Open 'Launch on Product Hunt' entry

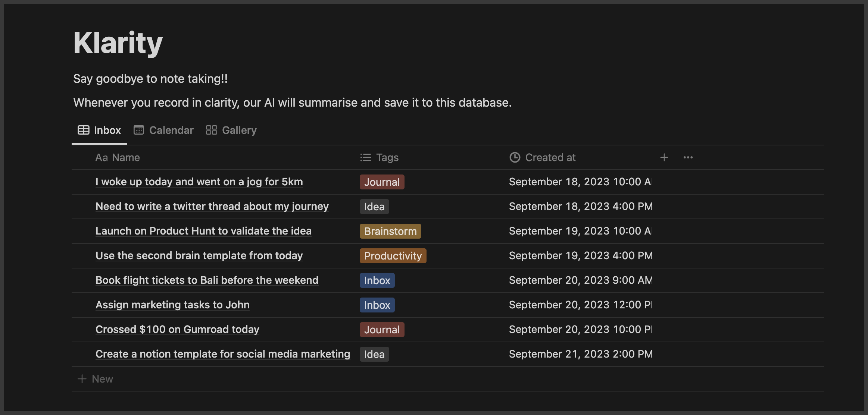(203, 231)
